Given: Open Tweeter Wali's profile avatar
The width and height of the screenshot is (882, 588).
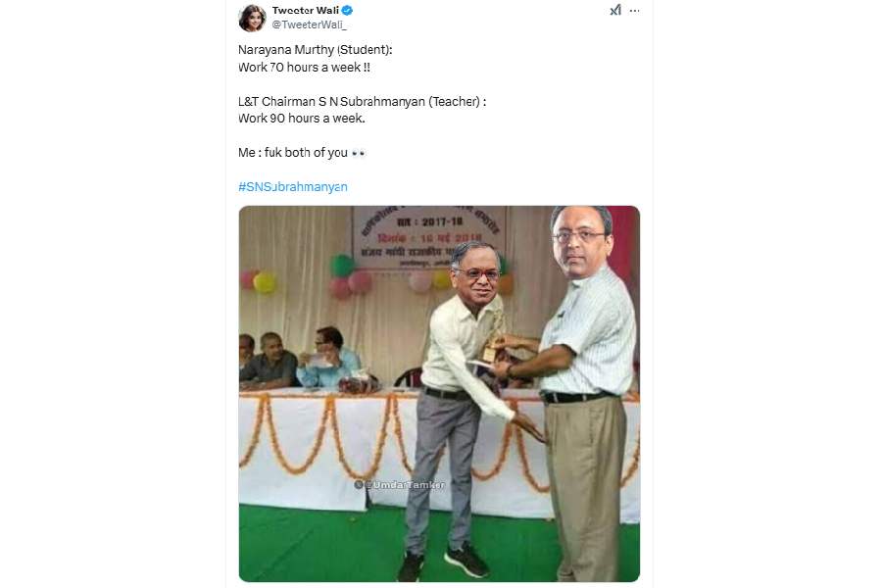Looking at the screenshot, I should coord(252,18).
